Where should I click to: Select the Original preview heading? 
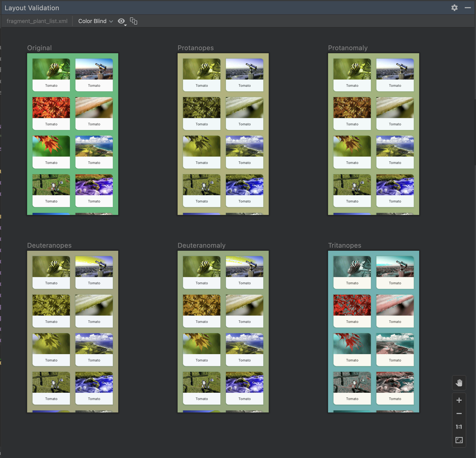tap(39, 48)
